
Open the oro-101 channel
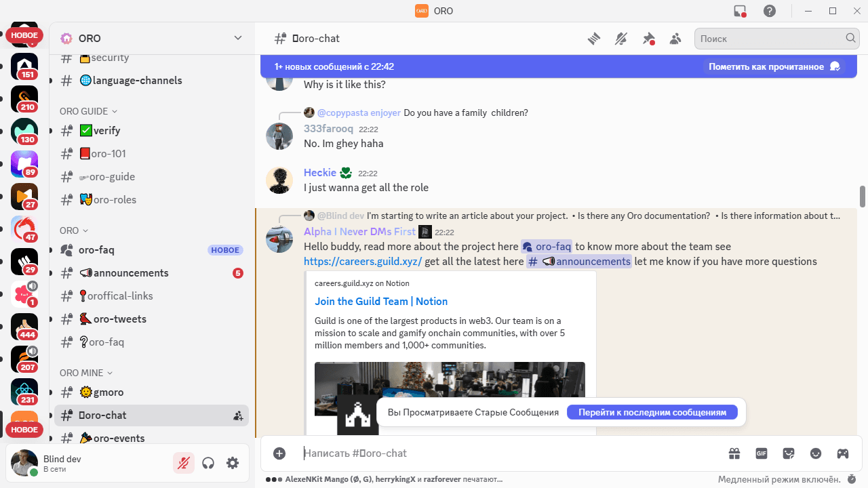tap(151, 154)
